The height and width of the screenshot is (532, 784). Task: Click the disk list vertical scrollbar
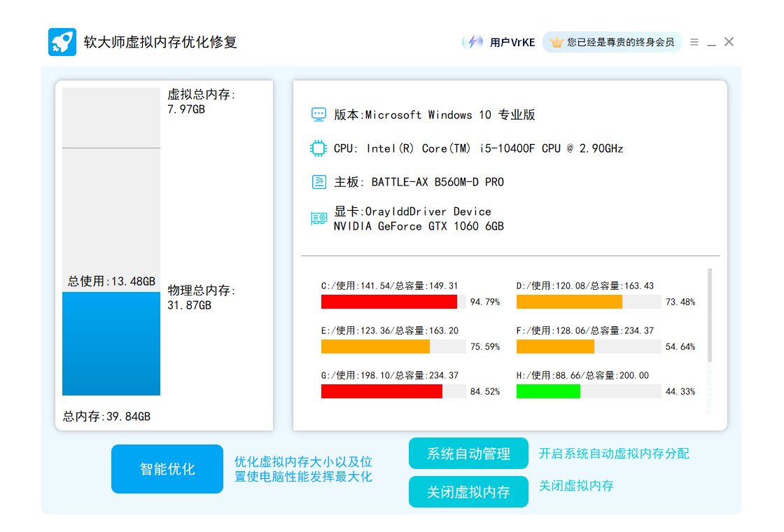point(710,315)
